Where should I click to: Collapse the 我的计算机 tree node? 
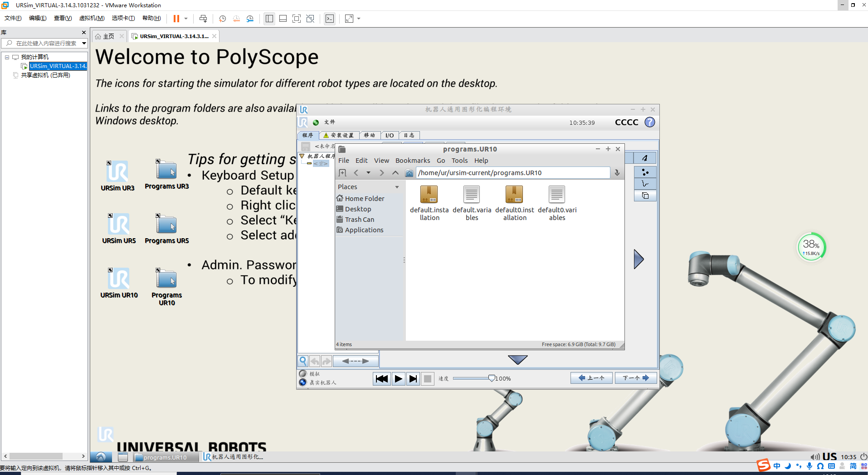pos(7,57)
